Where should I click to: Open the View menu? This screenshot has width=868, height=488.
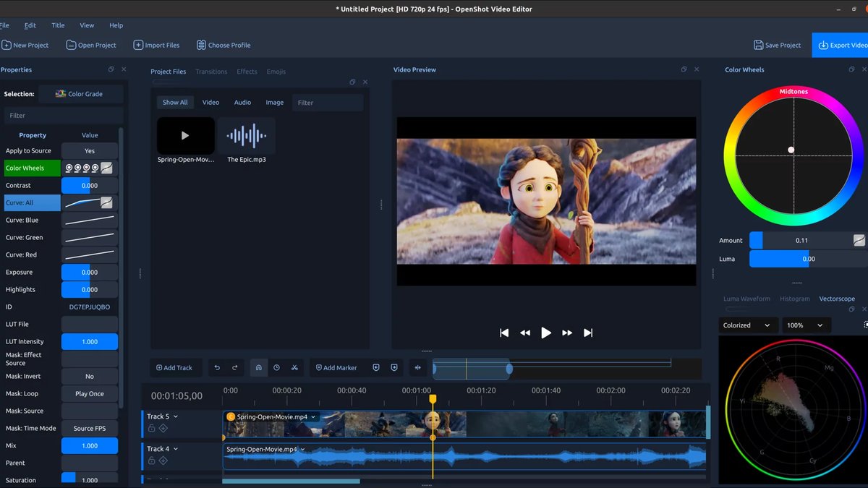87,25
